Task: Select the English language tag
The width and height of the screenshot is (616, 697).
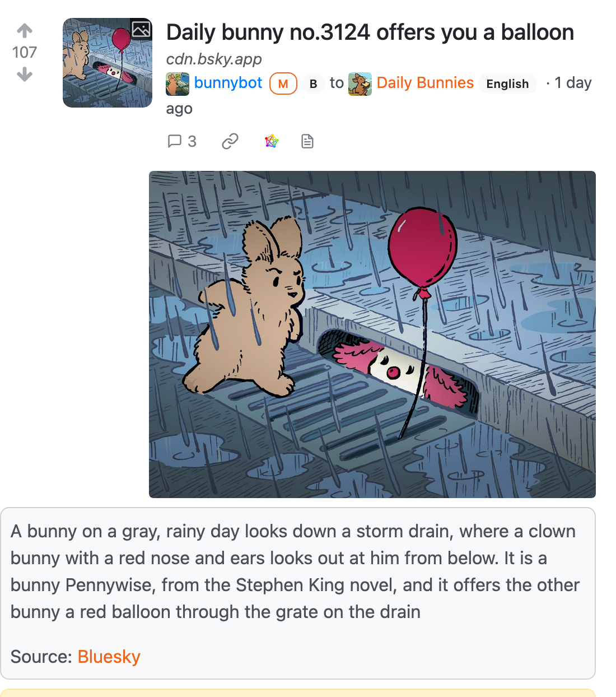Action: coord(507,83)
